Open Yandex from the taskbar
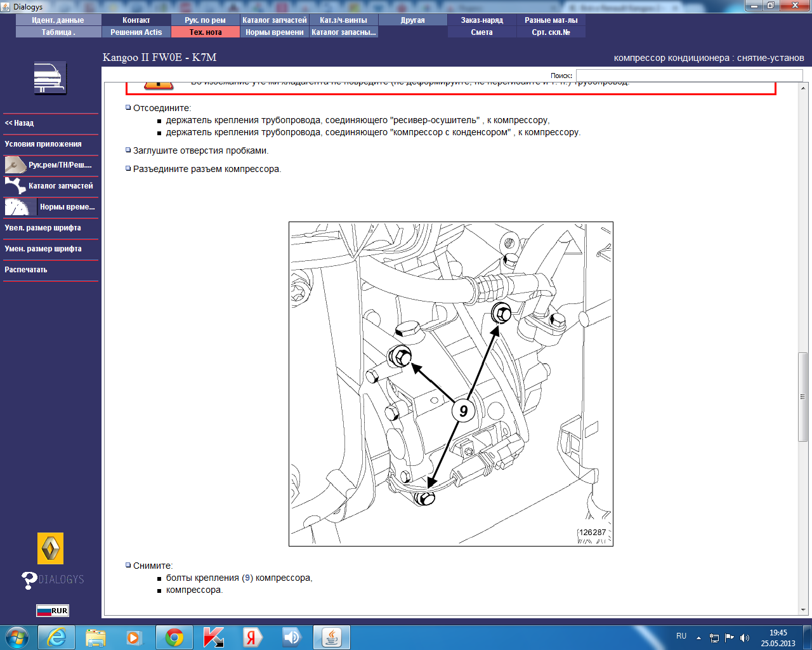Screen dimensions: 812x650 [252, 637]
